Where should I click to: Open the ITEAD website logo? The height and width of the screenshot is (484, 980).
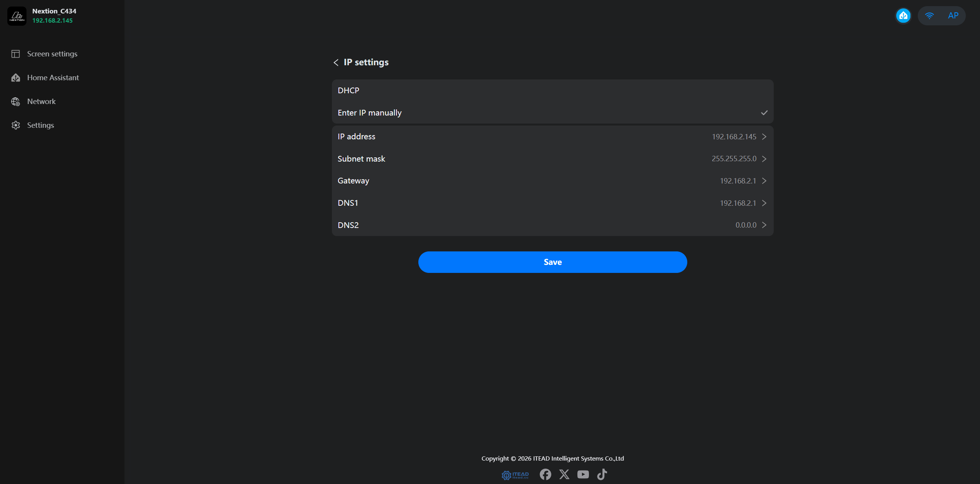pos(515,475)
